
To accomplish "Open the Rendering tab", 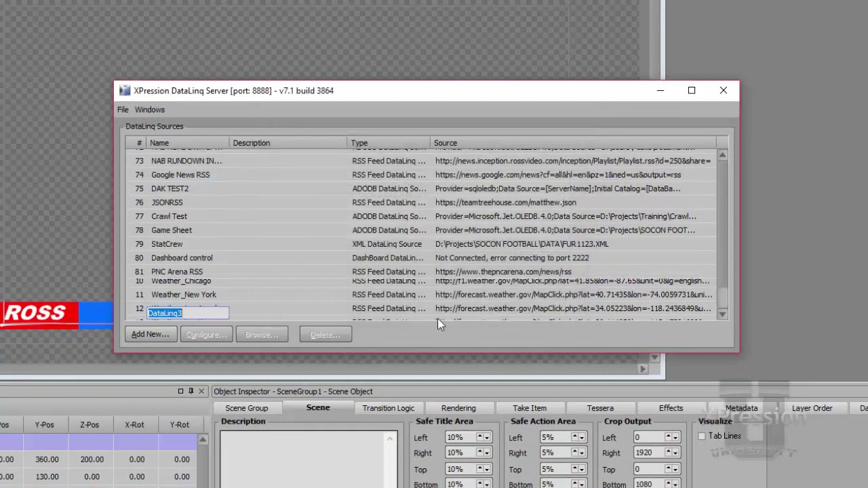I will click(x=458, y=408).
